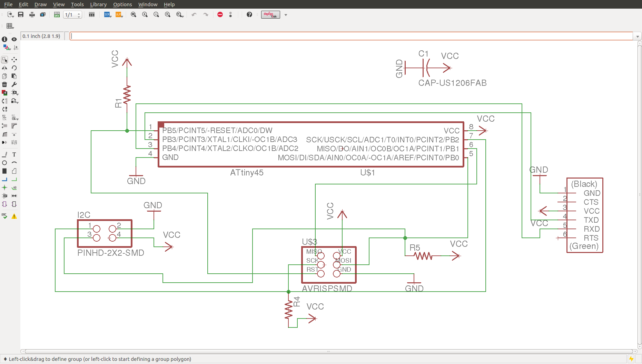Viewport: 642px width, 364px height.
Task: Click the Zoom to fit icon
Action: click(134, 14)
